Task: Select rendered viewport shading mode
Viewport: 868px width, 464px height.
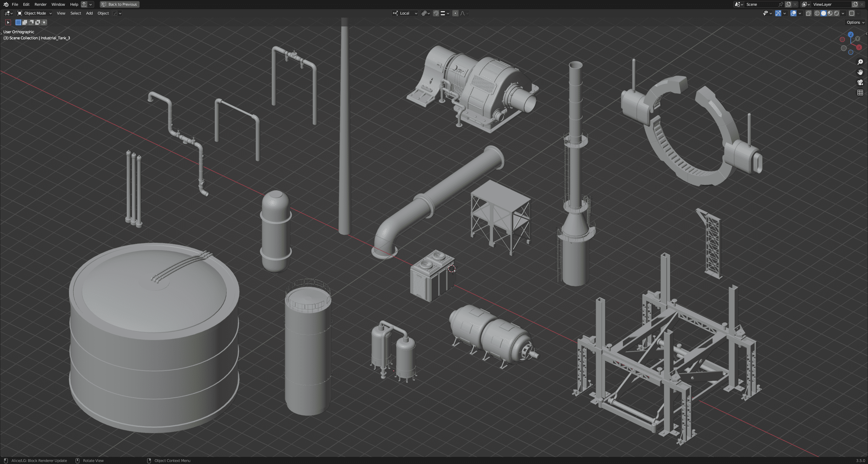Action: point(836,13)
